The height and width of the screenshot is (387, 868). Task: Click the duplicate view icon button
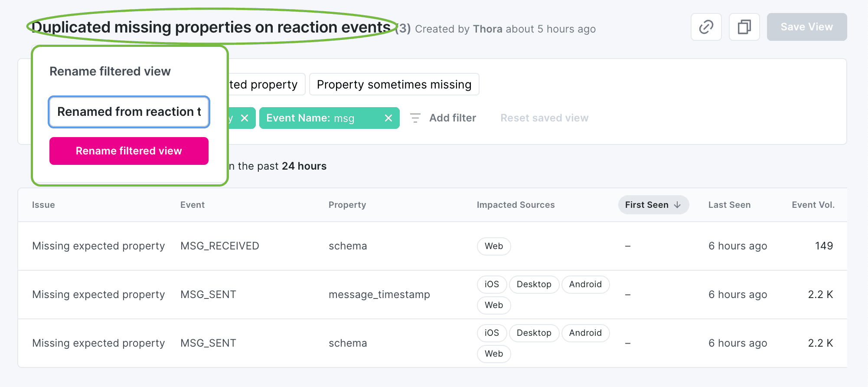(744, 27)
